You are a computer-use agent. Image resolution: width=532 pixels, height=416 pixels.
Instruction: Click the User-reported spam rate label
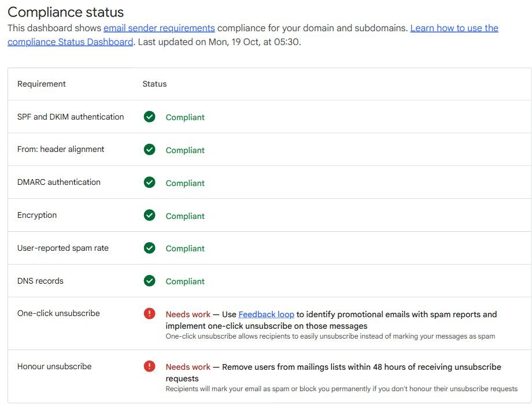coord(63,248)
